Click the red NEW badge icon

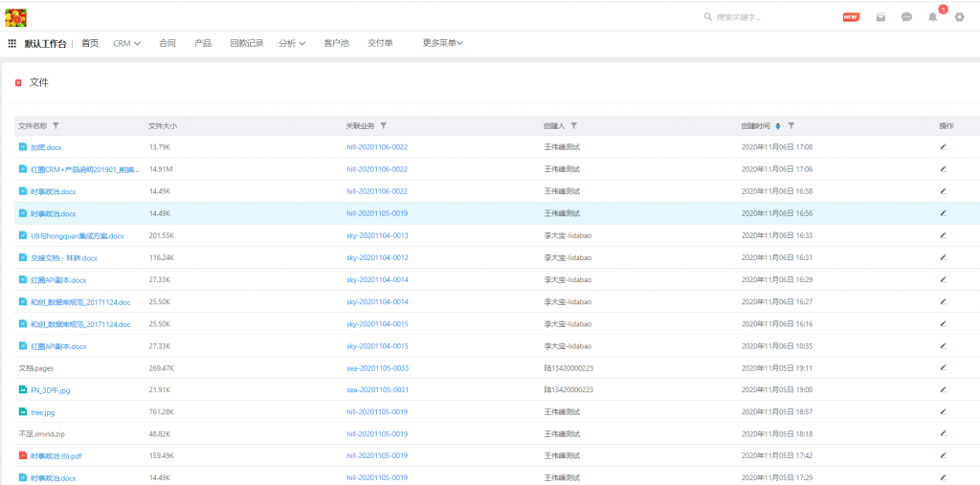click(x=850, y=17)
